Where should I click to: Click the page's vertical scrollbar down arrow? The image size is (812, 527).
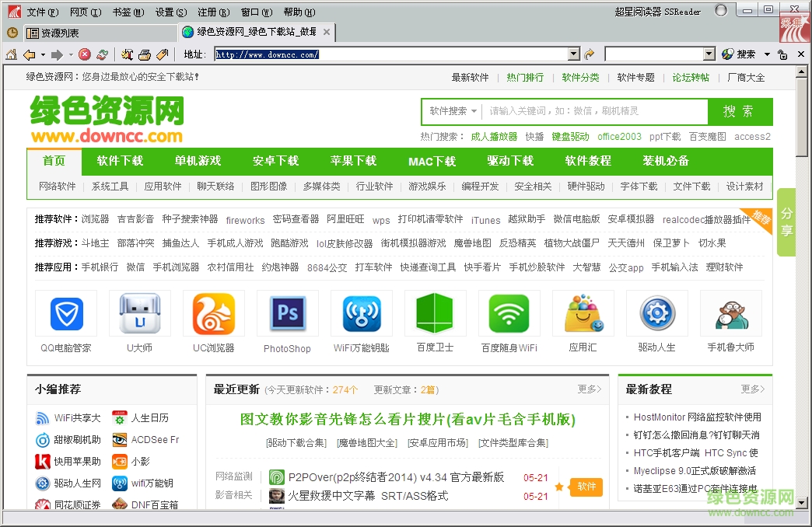pos(802,503)
